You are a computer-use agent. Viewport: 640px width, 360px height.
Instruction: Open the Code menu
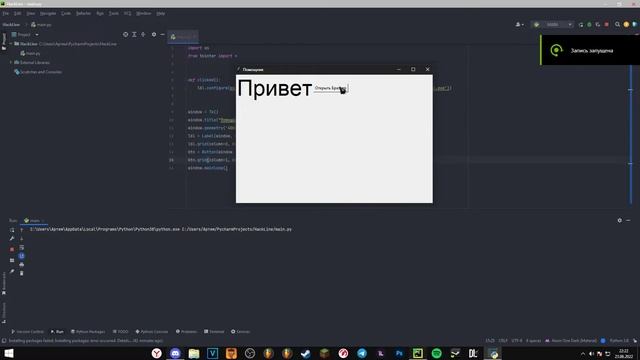pyautogui.click(x=66, y=13)
